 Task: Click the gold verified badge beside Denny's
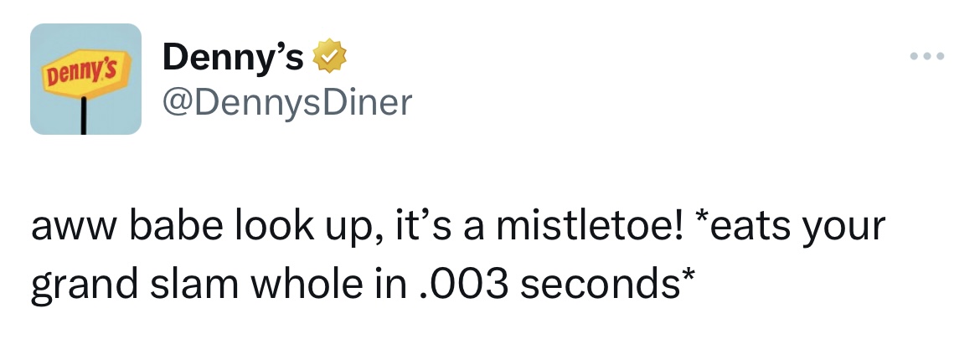coord(330,57)
